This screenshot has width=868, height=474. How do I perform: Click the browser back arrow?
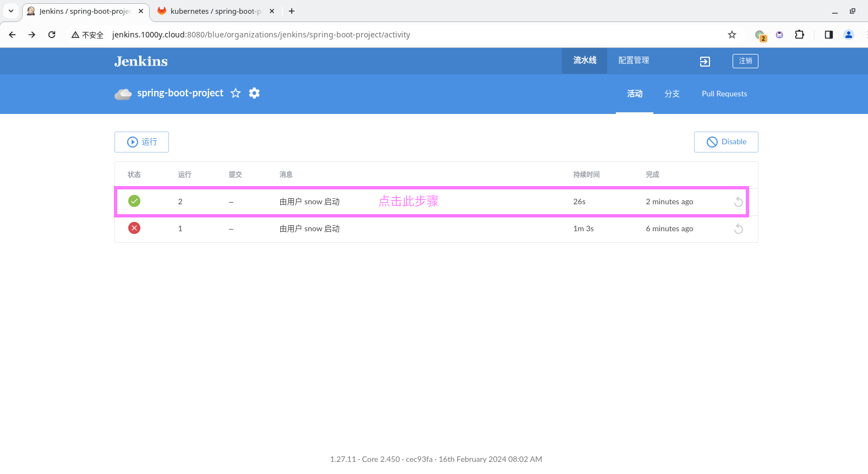click(x=12, y=35)
